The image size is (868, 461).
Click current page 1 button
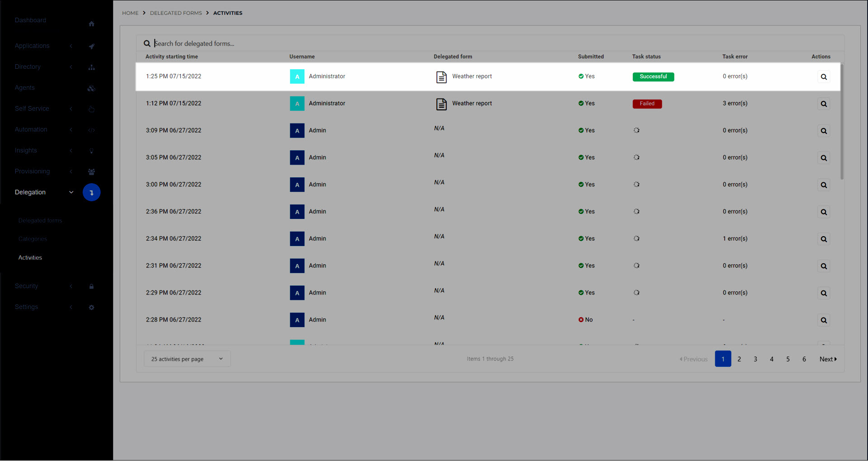tap(723, 359)
